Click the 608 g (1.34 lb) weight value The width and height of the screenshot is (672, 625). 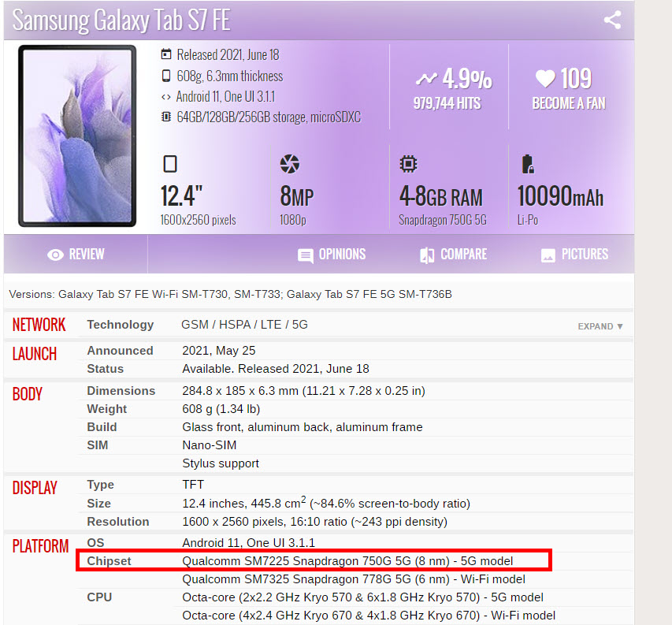(221, 409)
